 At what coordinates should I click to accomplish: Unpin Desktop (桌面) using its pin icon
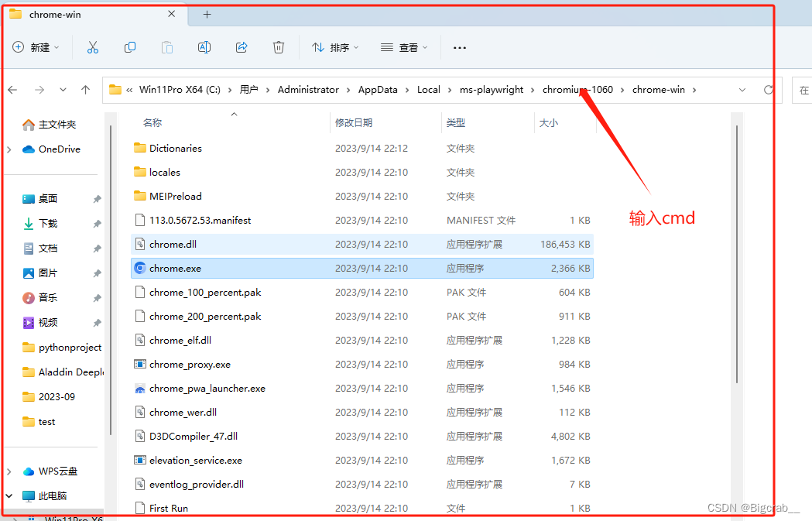(97, 199)
